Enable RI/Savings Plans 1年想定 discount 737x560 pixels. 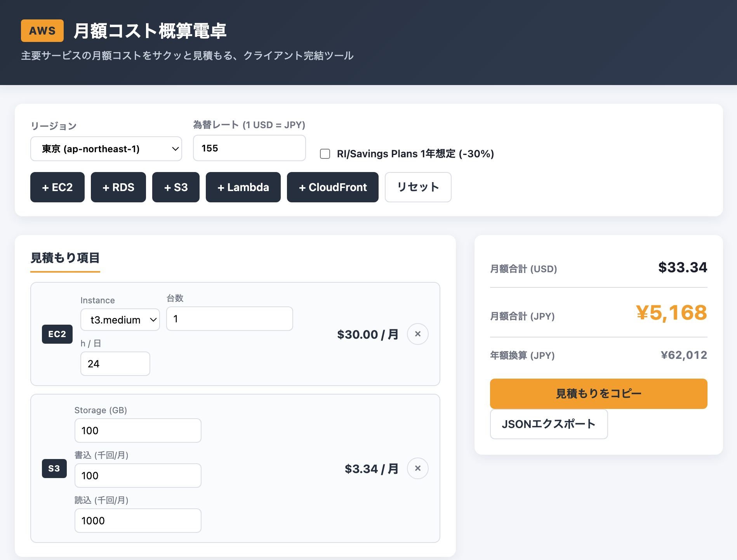coord(325,154)
